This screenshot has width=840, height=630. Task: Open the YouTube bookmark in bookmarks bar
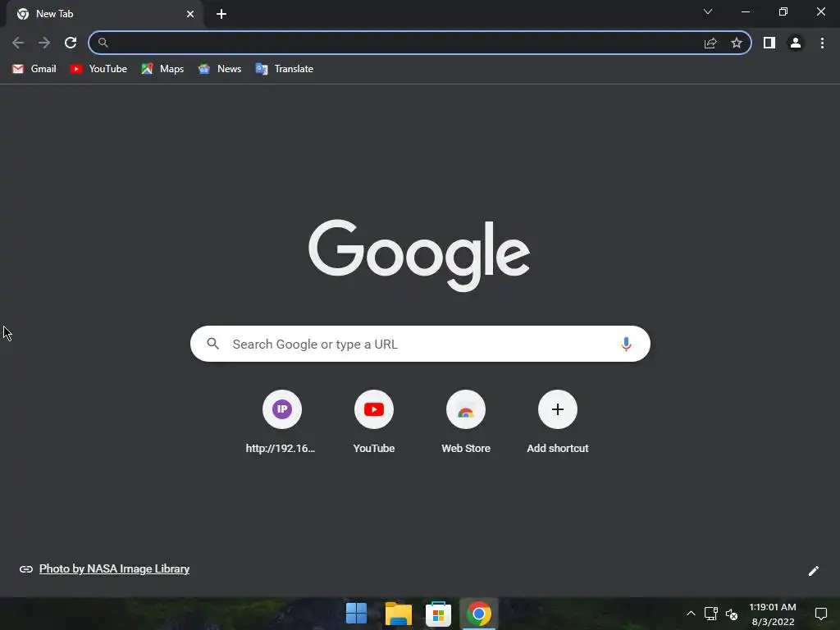(x=98, y=69)
